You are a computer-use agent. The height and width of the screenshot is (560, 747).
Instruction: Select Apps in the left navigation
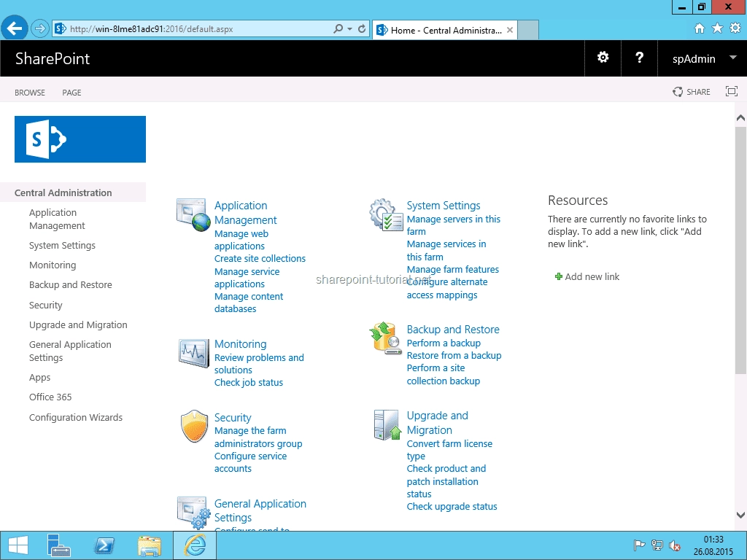pyautogui.click(x=39, y=378)
